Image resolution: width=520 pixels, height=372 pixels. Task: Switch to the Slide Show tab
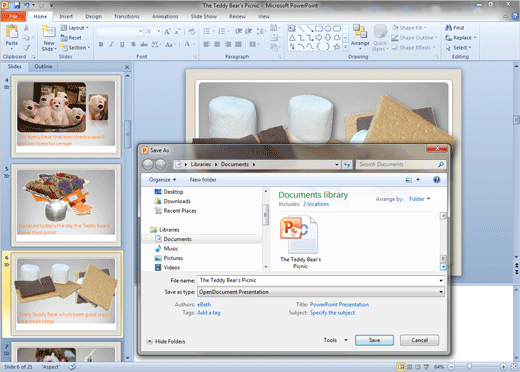click(204, 16)
